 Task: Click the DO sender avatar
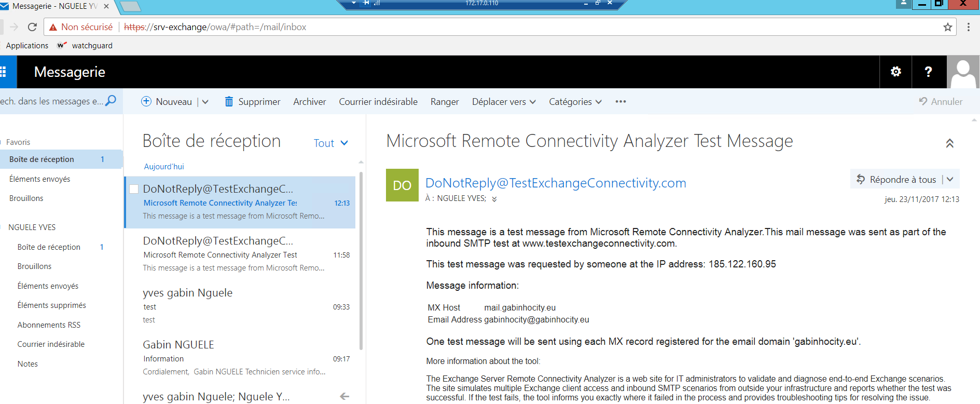(402, 185)
